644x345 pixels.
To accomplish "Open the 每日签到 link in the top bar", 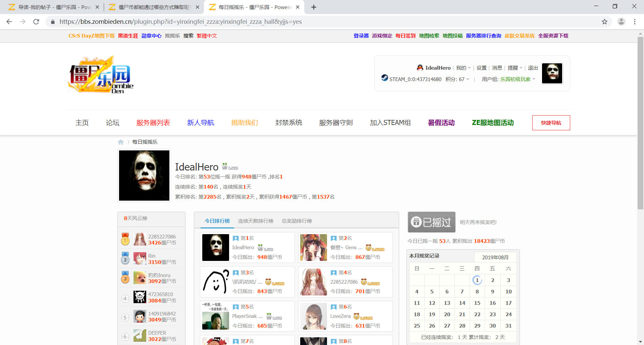I will [405, 36].
